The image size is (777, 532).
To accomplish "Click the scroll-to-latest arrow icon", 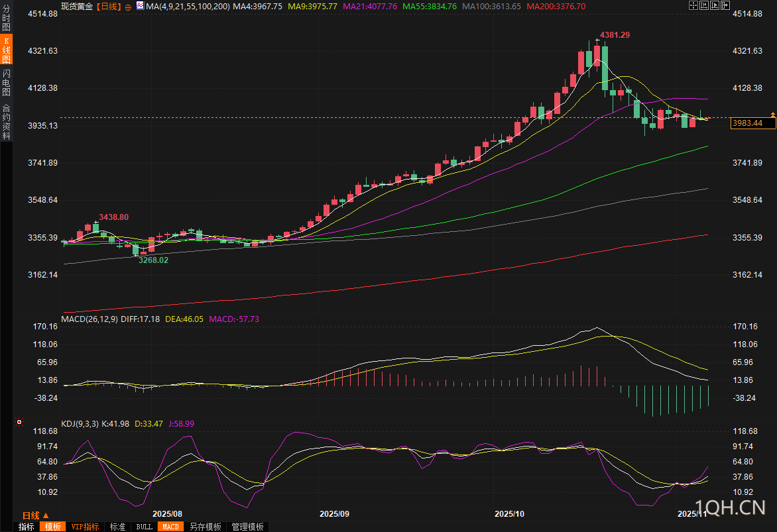I will click(724, 6).
